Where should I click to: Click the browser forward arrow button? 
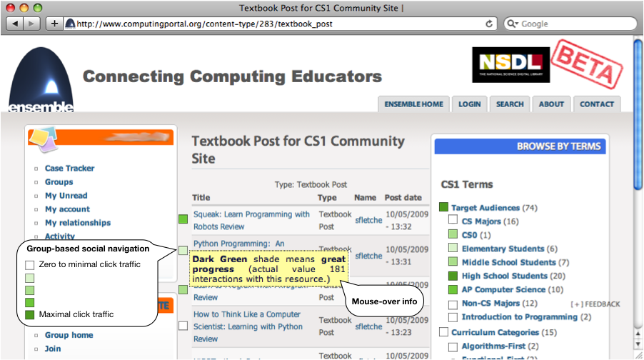click(x=31, y=24)
